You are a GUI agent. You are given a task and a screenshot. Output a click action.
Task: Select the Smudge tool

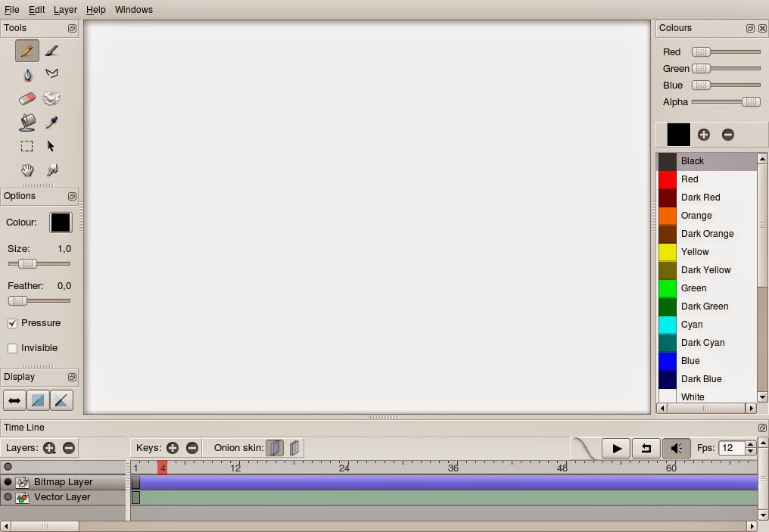tap(51, 98)
